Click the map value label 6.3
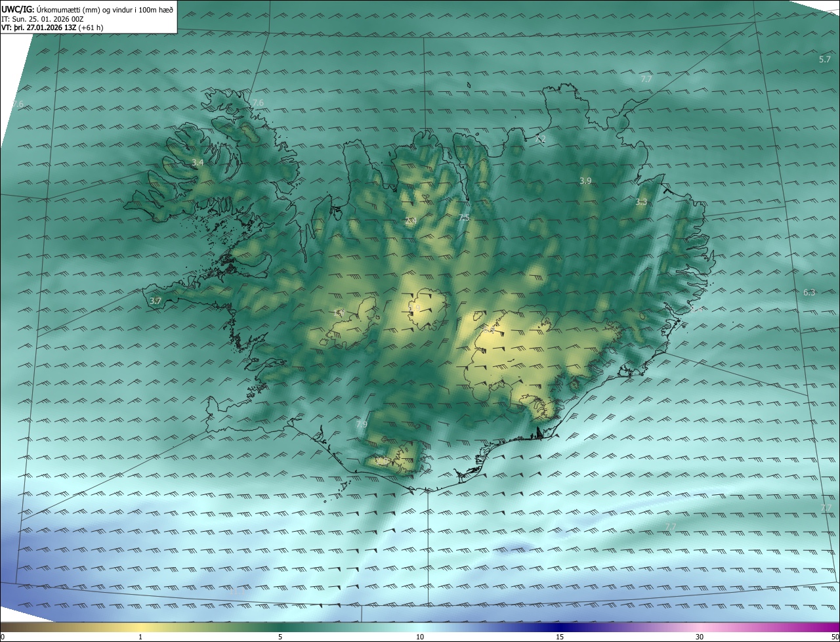 tap(809, 293)
